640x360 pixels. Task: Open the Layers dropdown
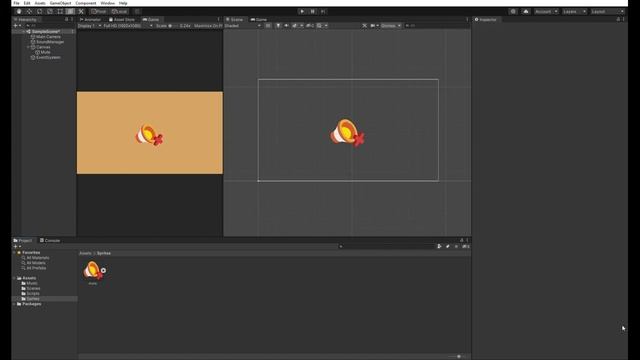coord(574,11)
